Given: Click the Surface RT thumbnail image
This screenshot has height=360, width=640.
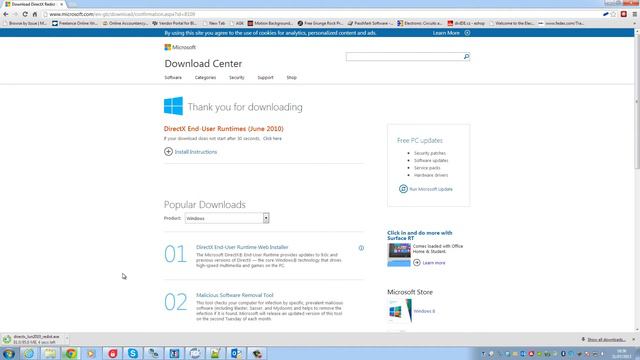Looking at the screenshot, I should click(x=399, y=255).
